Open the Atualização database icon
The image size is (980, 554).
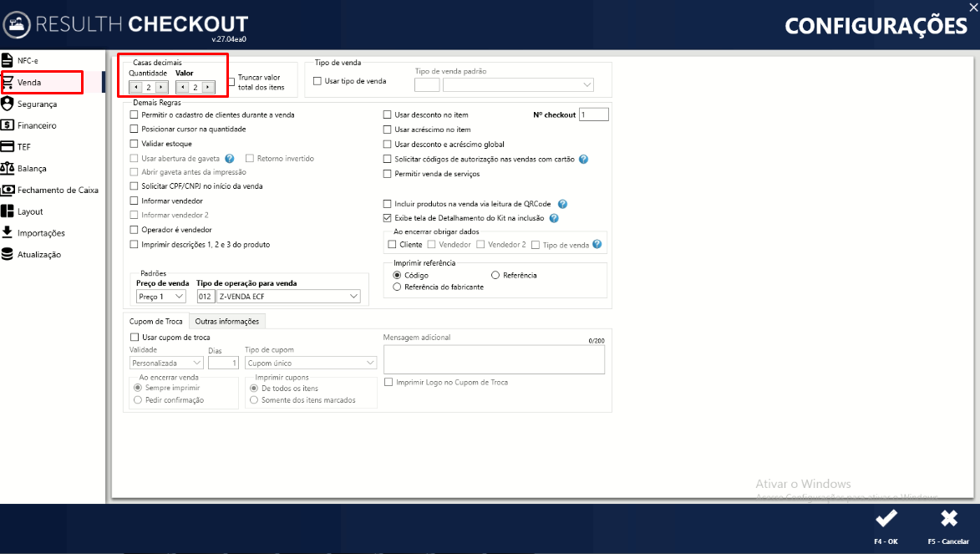(x=7, y=254)
